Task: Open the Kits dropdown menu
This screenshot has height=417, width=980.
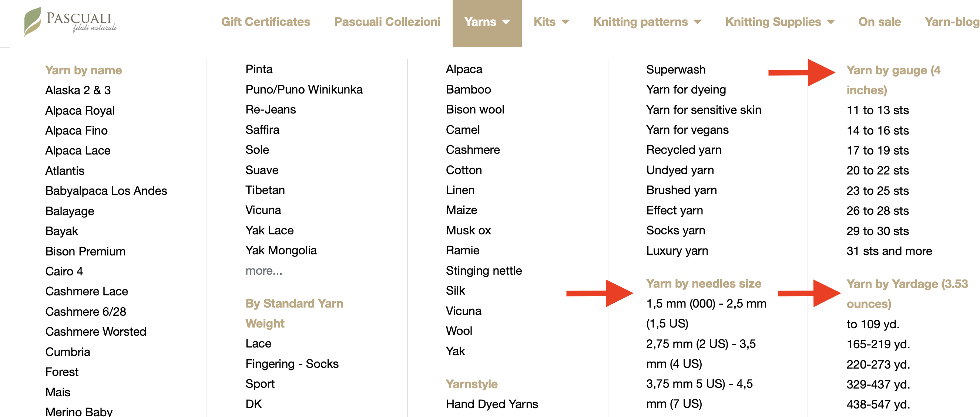Action: click(x=551, y=22)
